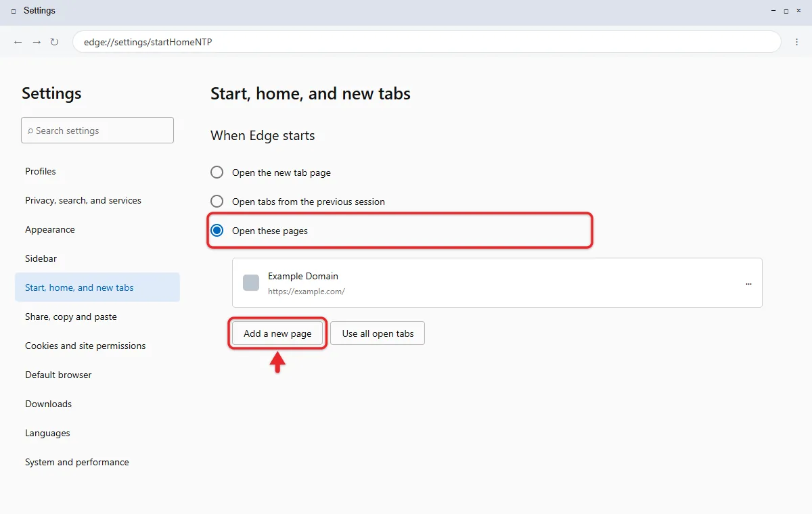Click the Example Domain page title
Image resolution: width=812 pixels, height=514 pixels.
pyautogui.click(x=303, y=276)
